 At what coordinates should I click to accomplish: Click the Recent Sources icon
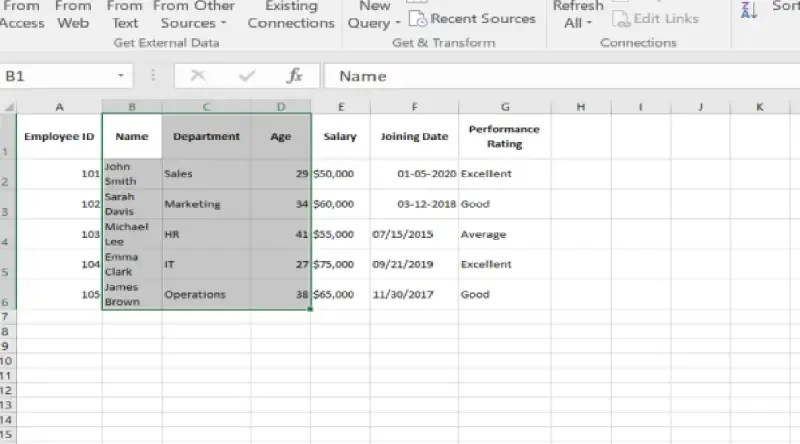tap(418, 19)
